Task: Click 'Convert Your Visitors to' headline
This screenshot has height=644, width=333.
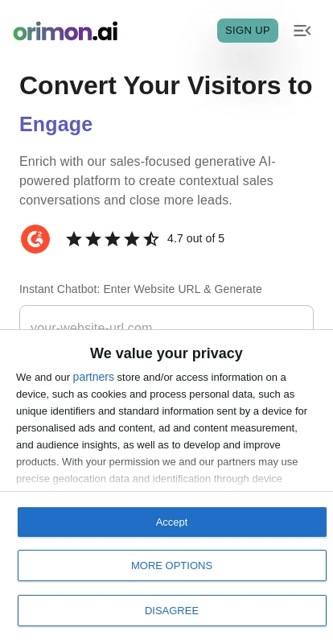Action: (x=166, y=85)
